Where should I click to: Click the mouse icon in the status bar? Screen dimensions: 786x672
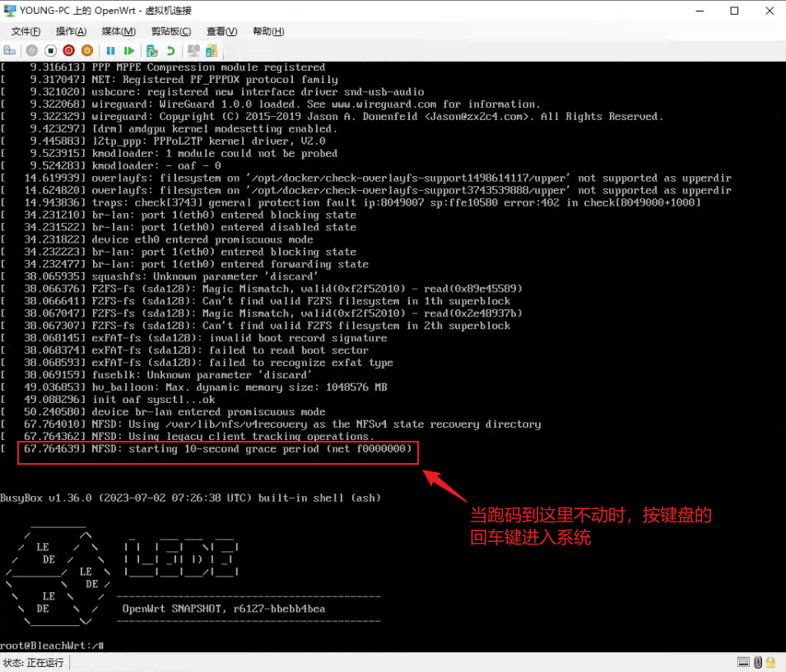(758, 662)
